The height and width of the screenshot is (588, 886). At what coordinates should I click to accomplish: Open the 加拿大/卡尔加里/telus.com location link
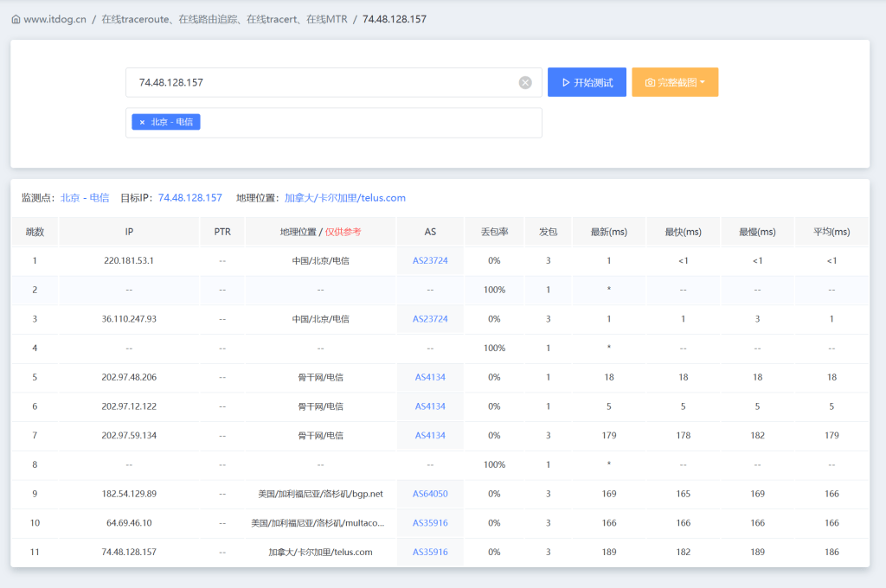click(x=344, y=198)
